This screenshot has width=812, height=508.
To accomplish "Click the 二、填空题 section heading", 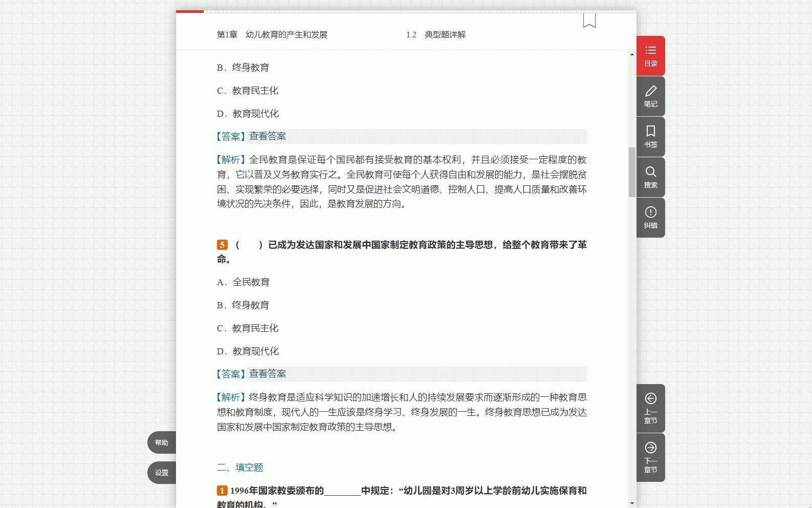I will (240, 468).
